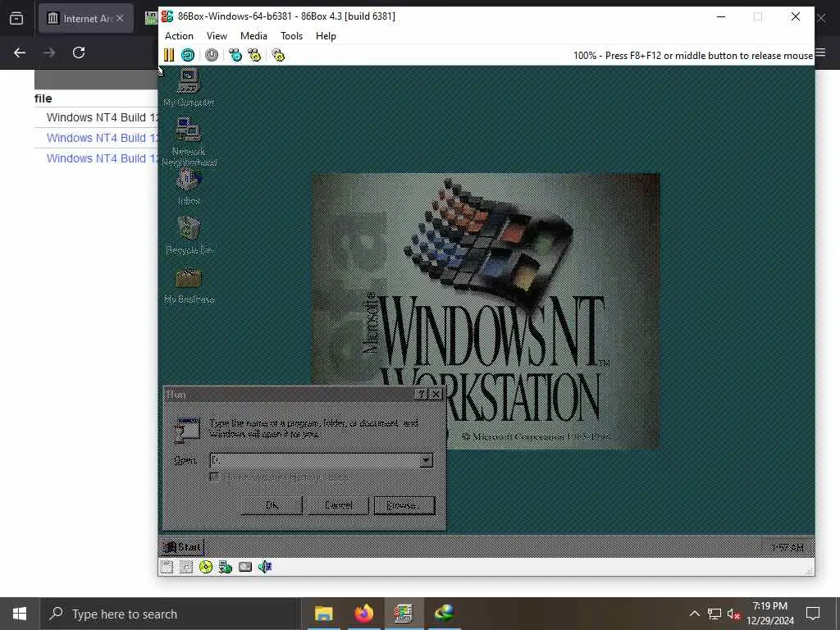Click the hard disk status bar icon
The width and height of the screenshot is (840, 630).
(x=245, y=567)
